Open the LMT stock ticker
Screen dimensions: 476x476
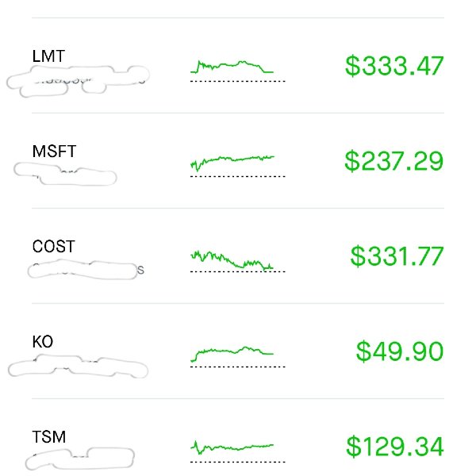pyautogui.click(x=48, y=56)
